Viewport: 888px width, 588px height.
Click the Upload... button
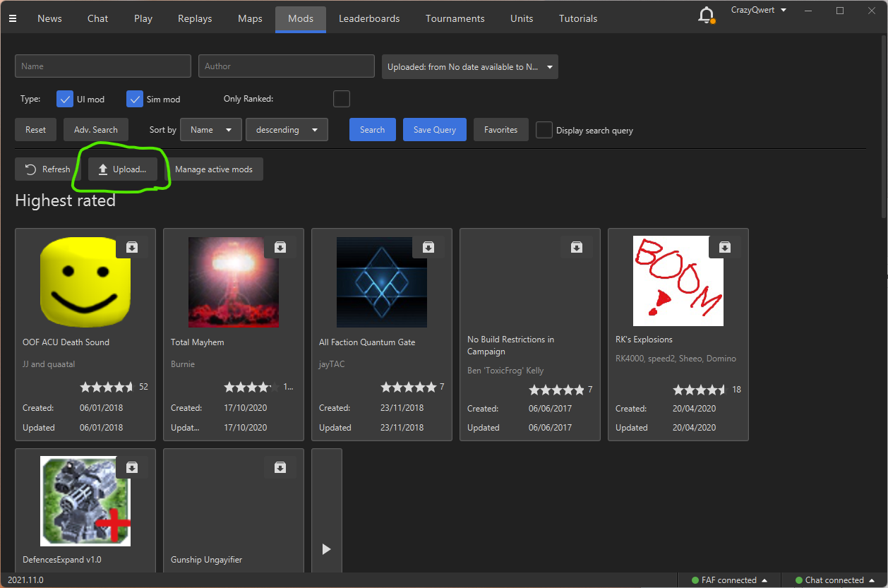coord(123,169)
